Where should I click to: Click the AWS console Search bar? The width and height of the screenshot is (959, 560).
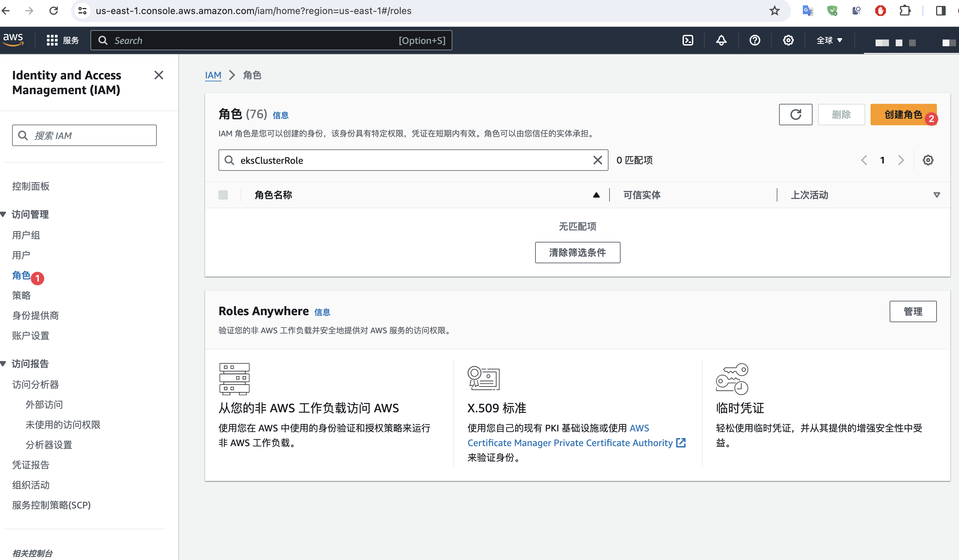click(x=271, y=40)
